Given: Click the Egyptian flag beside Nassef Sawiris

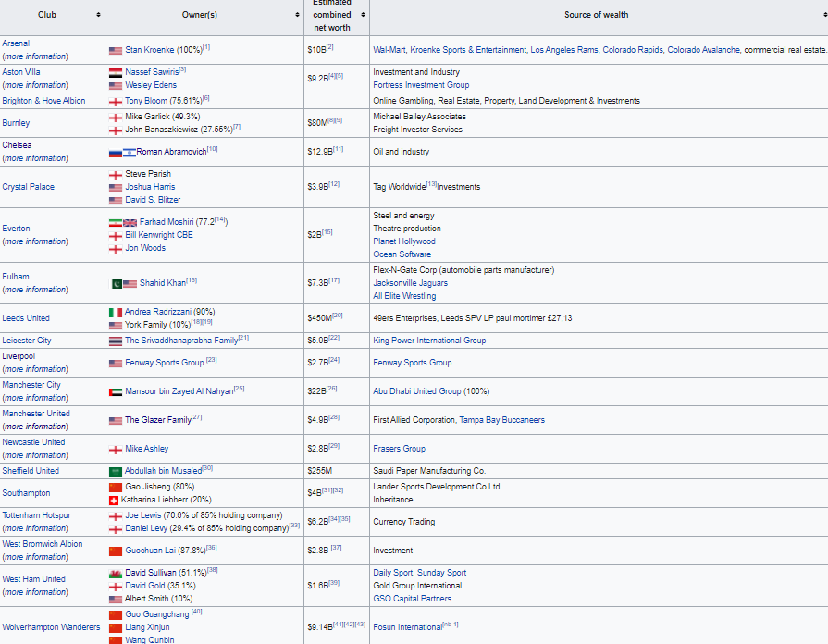Looking at the screenshot, I should pos(116,72).
